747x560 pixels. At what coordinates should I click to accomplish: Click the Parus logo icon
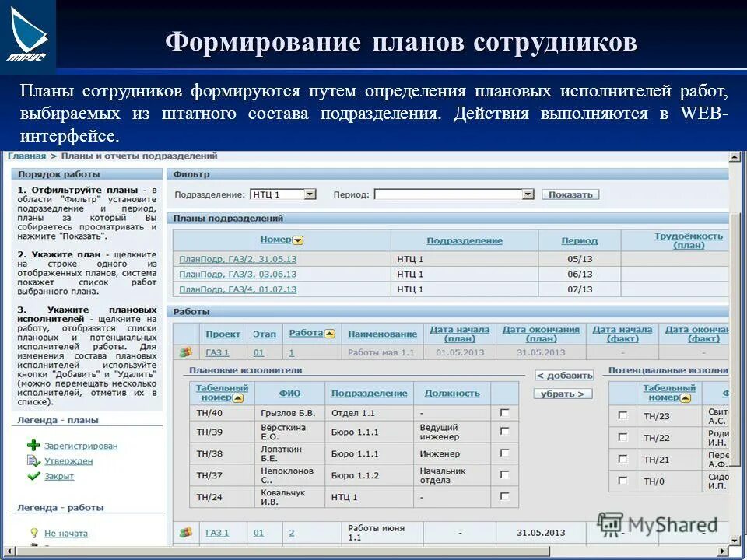pos(28,35)
